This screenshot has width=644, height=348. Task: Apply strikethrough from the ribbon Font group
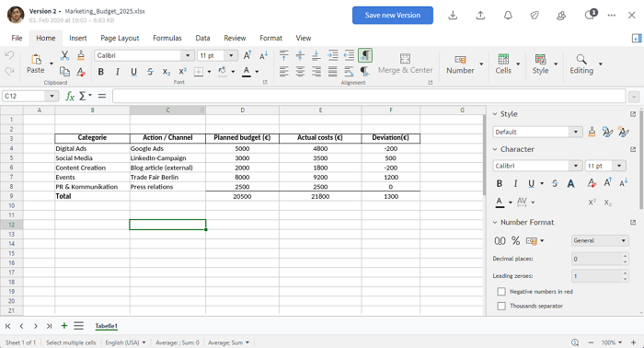pyautogui.click(x=150, y=72)
